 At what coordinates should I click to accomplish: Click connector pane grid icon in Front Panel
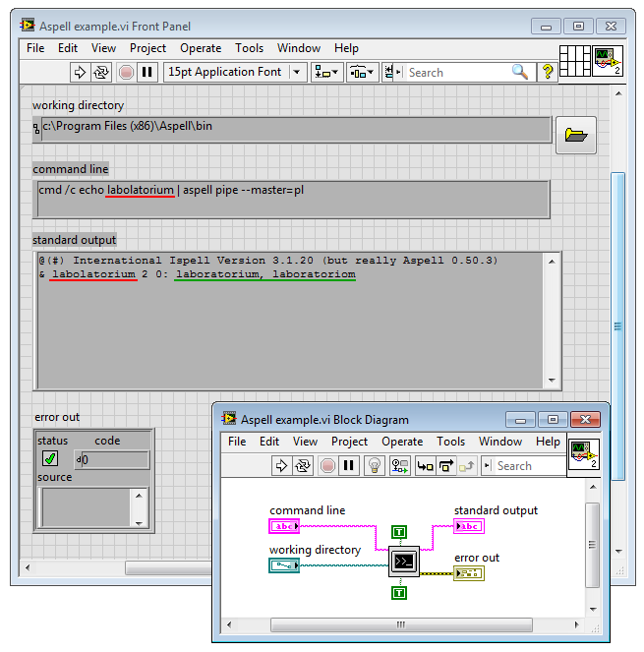575,61
